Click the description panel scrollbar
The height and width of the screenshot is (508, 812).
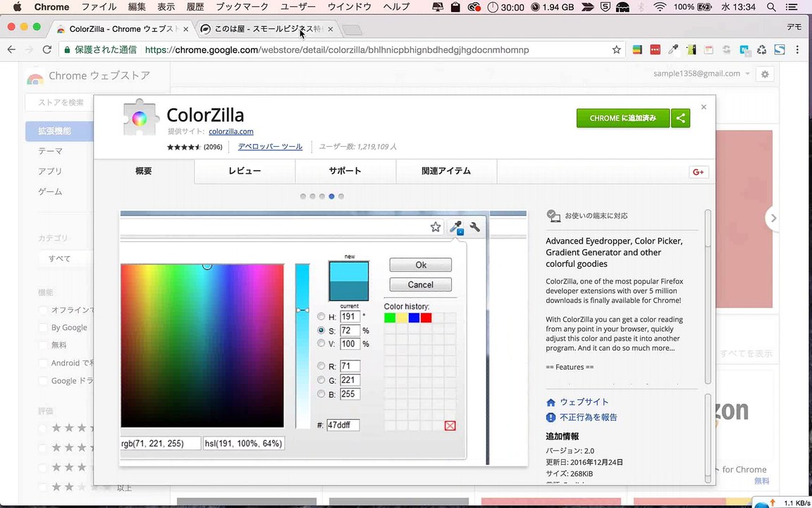pos(708,296)
